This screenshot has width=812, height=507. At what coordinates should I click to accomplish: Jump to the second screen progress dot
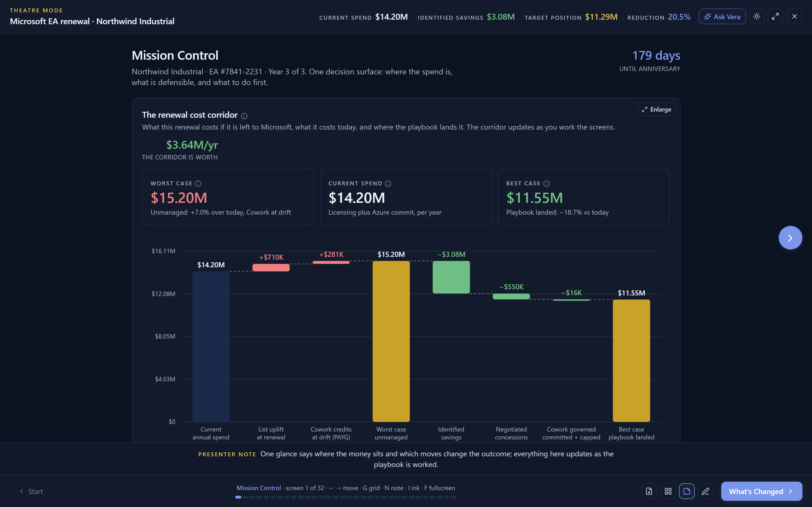pyautogui.click(x=245, y=497)
